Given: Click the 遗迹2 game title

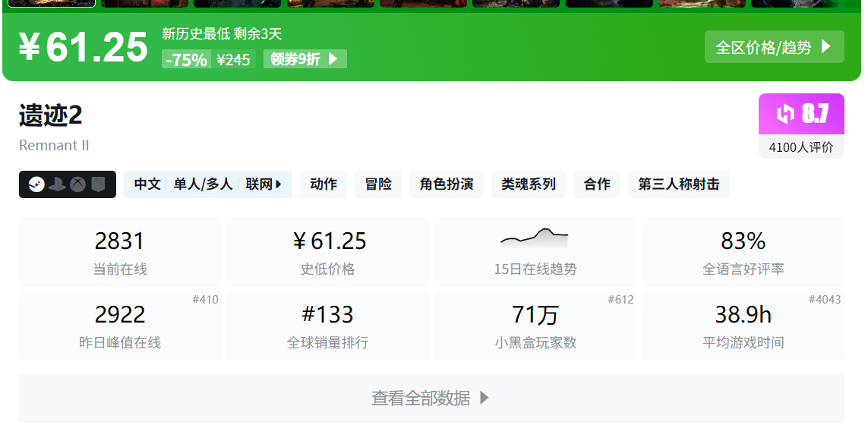Looking at the screenshot, I should [50, 115].
